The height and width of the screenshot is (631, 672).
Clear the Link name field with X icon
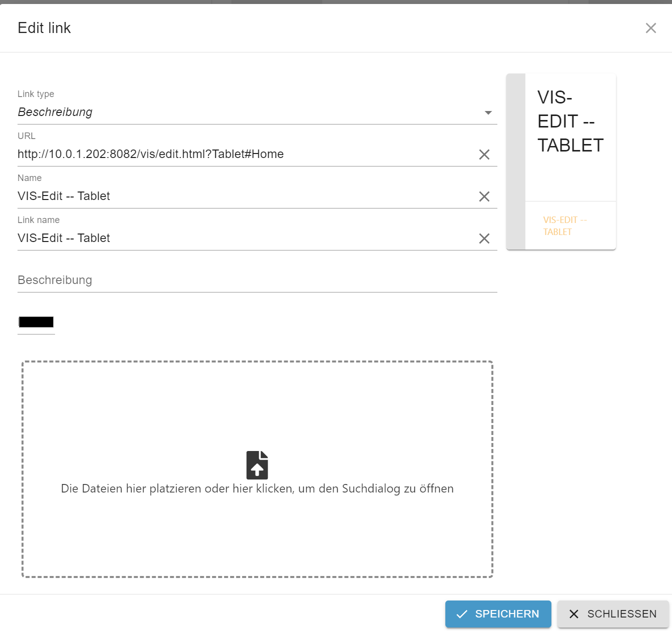(x=484, y=238)
